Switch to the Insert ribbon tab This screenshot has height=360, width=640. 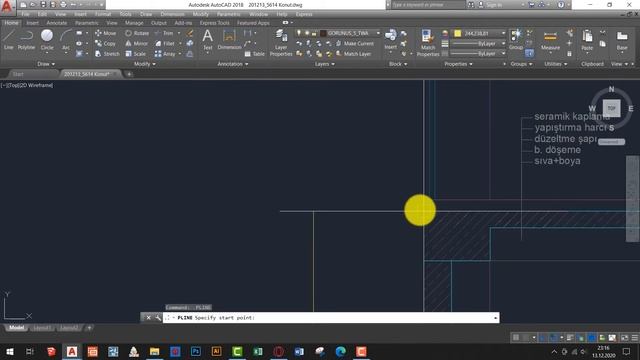click(x=32, y=23)
